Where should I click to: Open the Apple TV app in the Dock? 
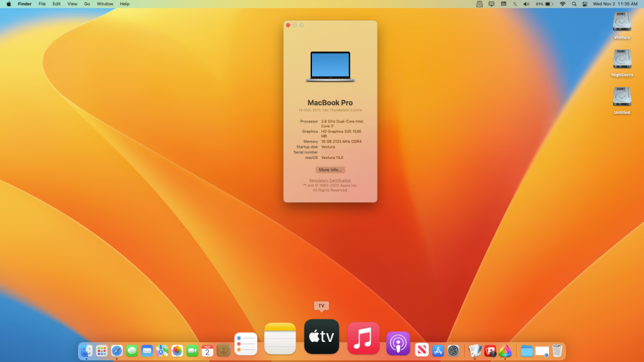(x=321, y=337)
